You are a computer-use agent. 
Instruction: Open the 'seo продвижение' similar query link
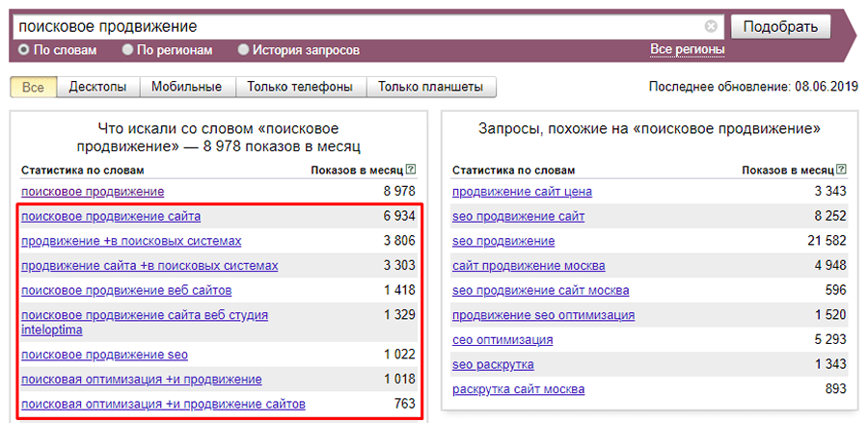(503, 241)
